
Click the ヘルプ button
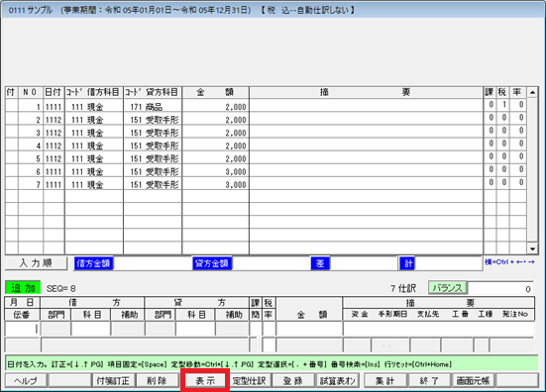pyautogui.click(x=26, y=380)
